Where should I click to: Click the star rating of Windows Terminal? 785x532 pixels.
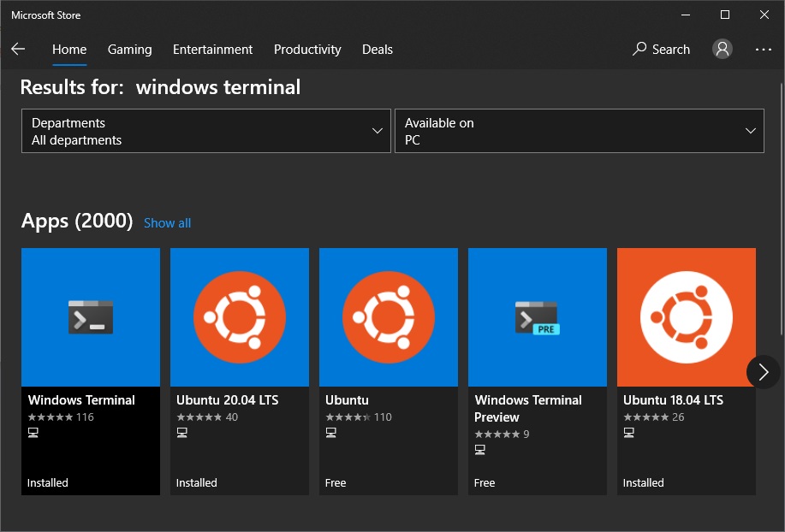(51, 417)
